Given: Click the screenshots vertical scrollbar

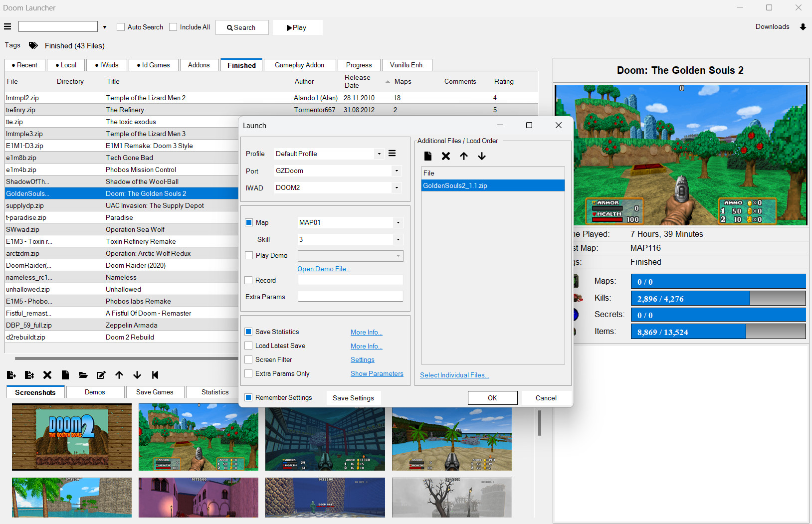Looking at the screenshot, I should pos(540,423).
